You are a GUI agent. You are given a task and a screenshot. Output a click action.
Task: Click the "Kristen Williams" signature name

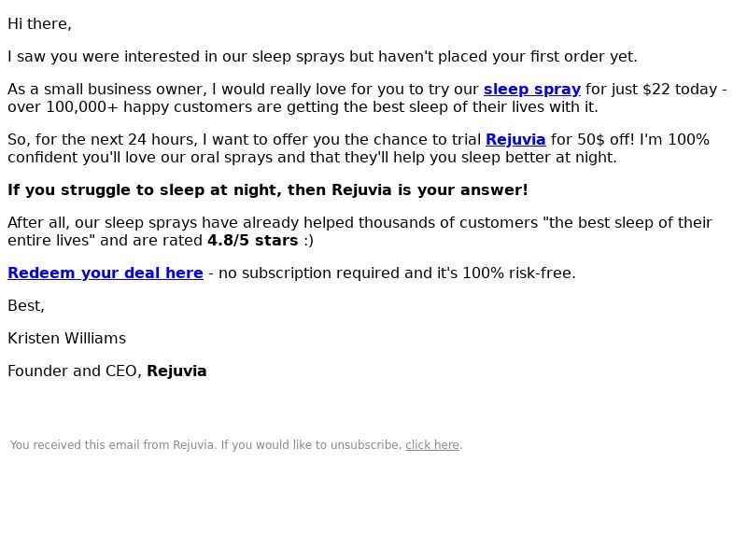click(x=66, y=339)
